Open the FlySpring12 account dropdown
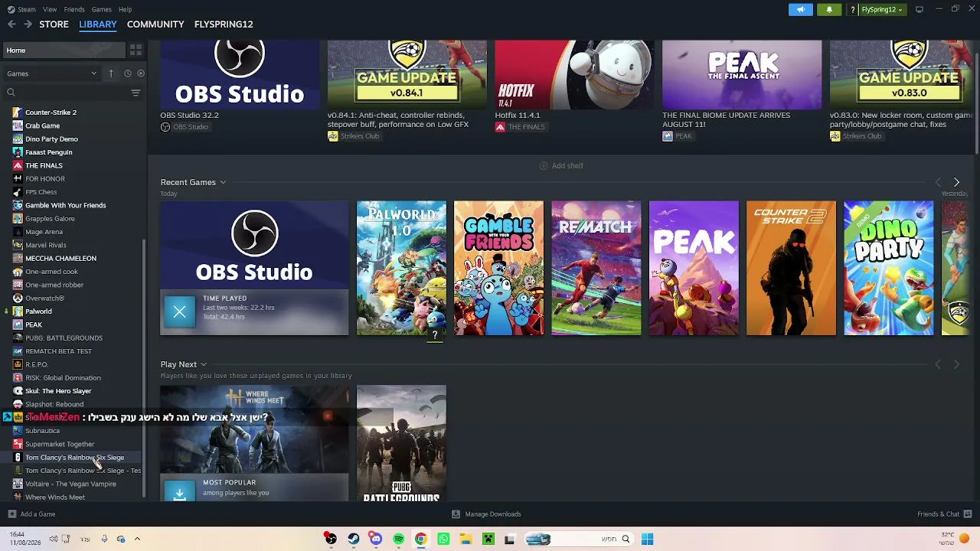This screenshot has width=980, height=551. pos(882,10)
